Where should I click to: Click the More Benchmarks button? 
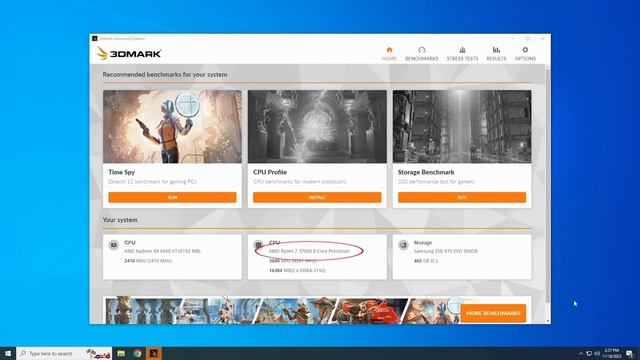point(493,313)
